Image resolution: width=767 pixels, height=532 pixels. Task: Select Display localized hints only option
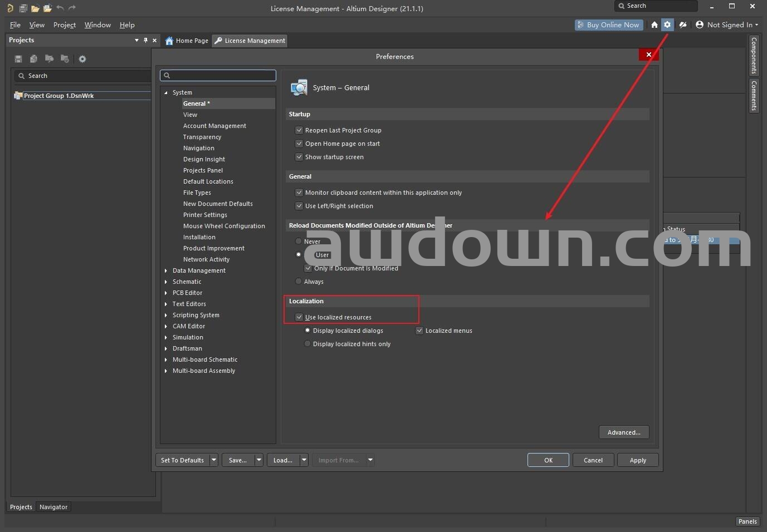[307, 344]
